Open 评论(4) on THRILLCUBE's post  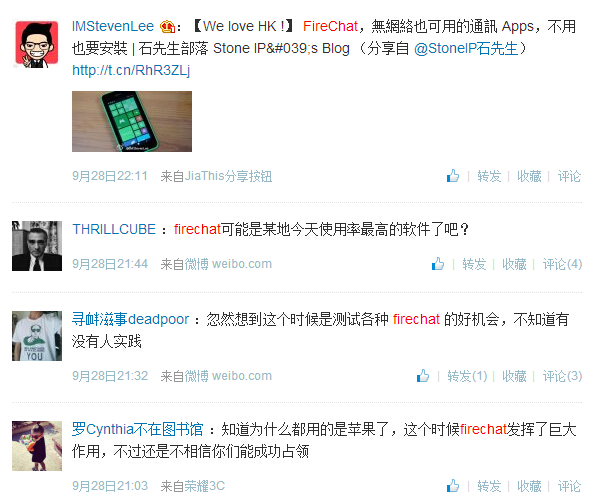(x=562, y=264)
